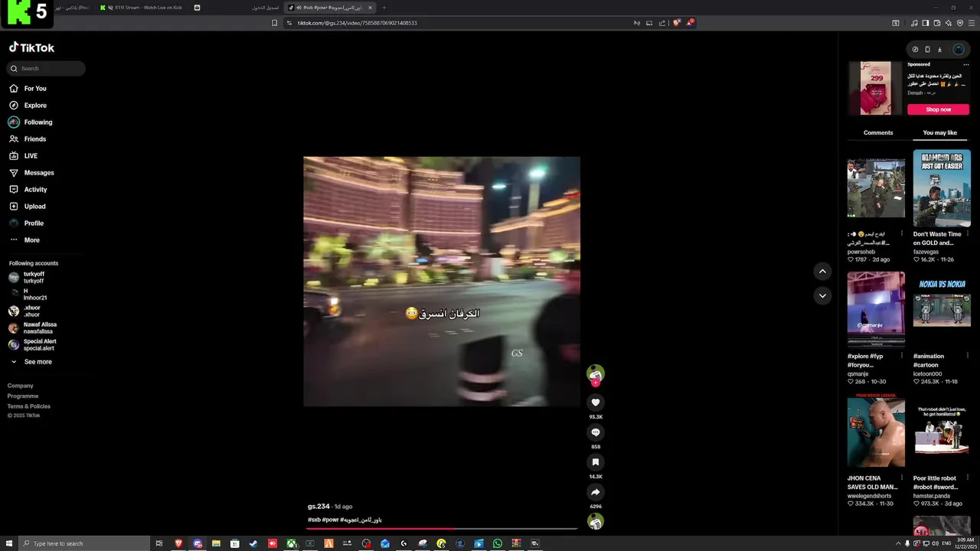The height and width of the screenshot is (551, 980).
Task: Open Special Alert following account
Action: pos(39,344)
